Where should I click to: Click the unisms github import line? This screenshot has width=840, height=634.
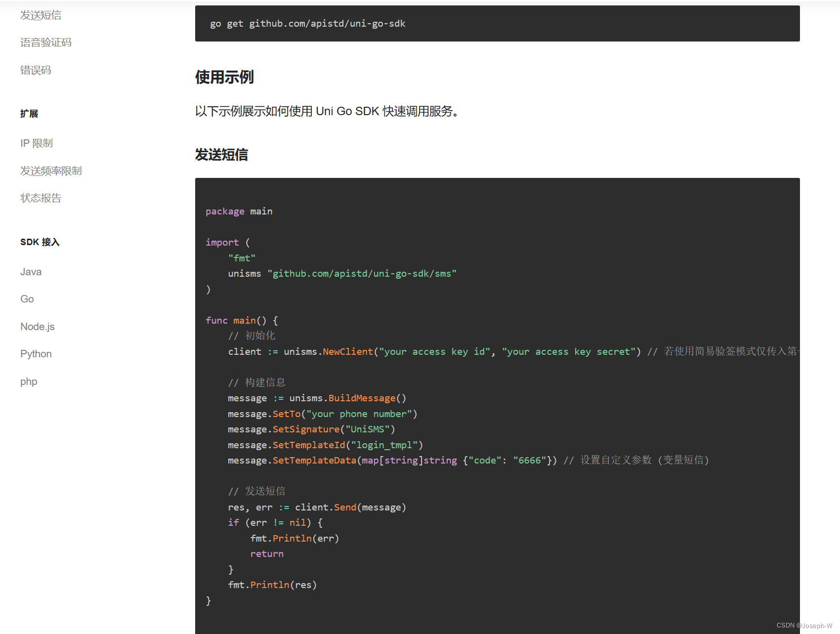[x=342, y=274]
